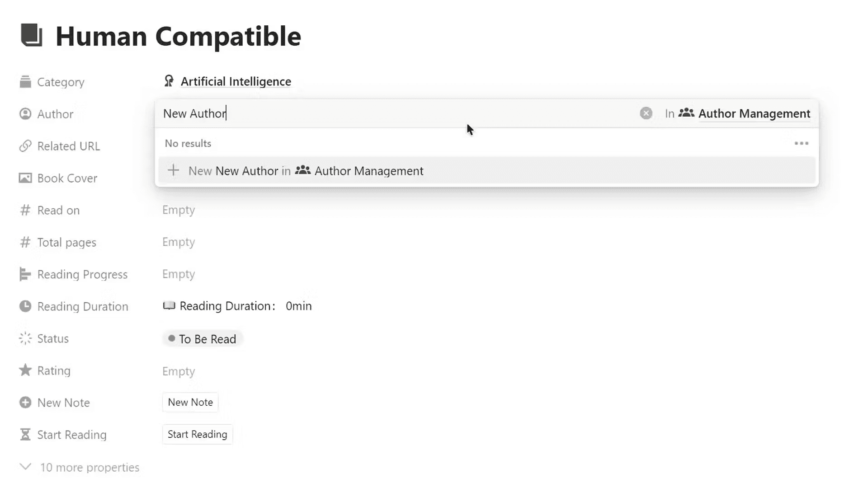Click 'To Be Read' status tag
The height and width of the screenshot is (488, 868).
202,338
